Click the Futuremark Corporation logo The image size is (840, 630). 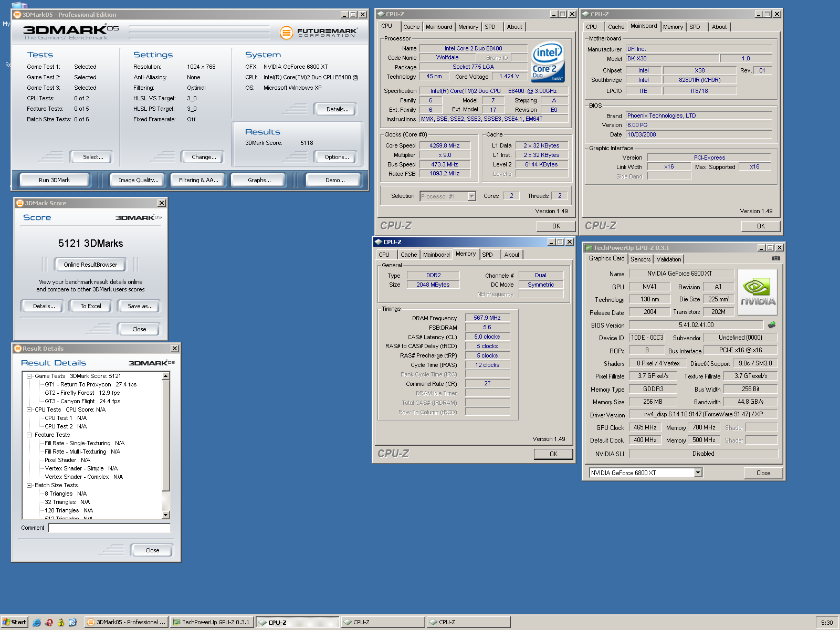(x=319, y=33)
